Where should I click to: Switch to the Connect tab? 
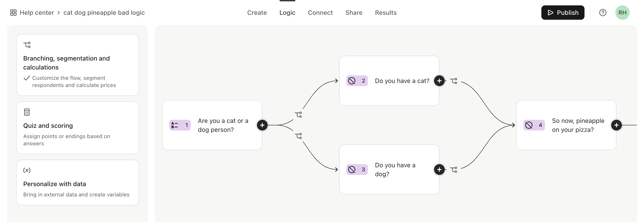[x=320, y=13]
